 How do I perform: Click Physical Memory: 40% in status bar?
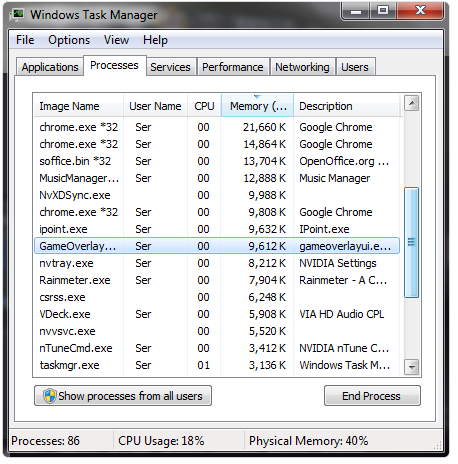[309, 441]
